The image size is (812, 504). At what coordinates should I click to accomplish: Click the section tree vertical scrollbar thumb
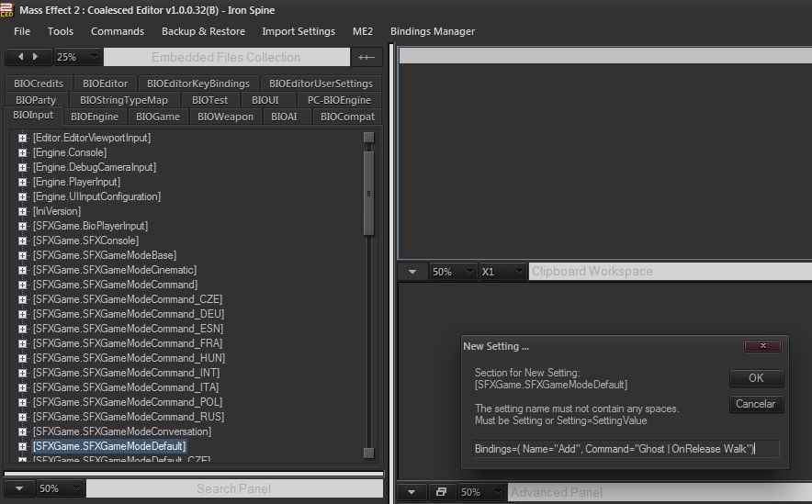click(368, 194)
